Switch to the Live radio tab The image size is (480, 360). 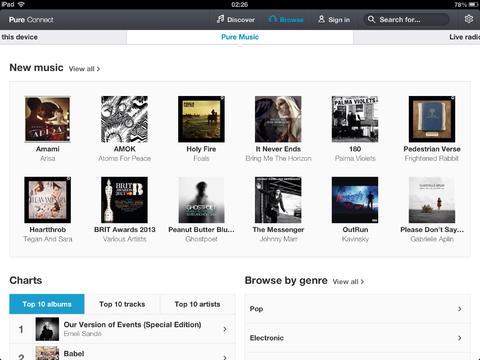tap(417, 37)
